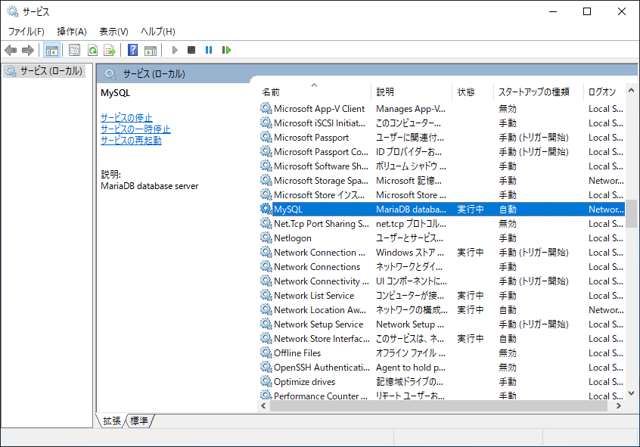The image size is (640, 447).
Task: Click the Refresh toolbar icon
Action: click(92, 50)
